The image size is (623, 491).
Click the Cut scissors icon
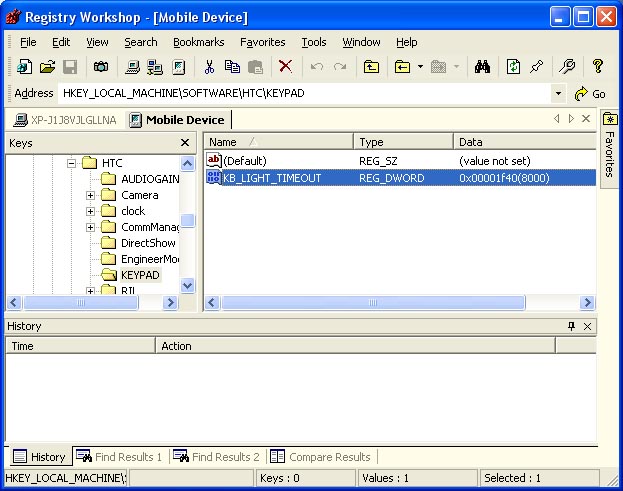click(209, 67)
